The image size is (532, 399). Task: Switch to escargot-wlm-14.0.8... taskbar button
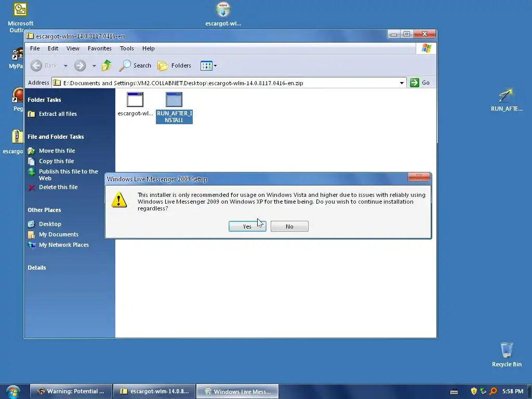point(154,391)
